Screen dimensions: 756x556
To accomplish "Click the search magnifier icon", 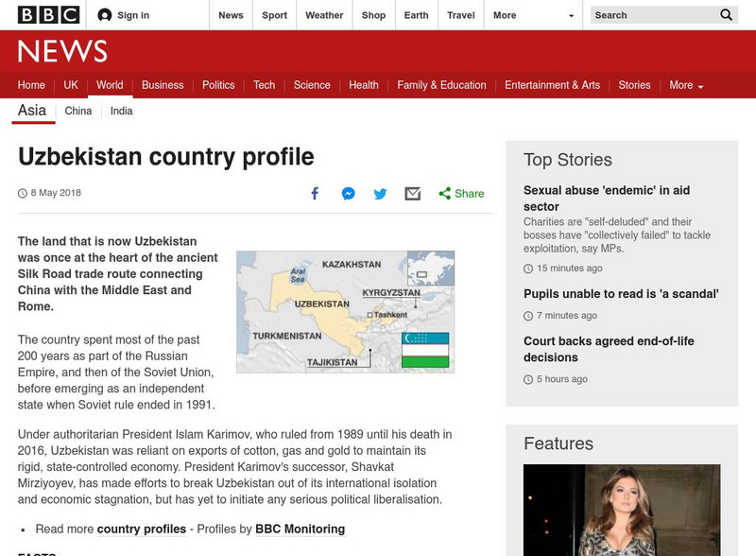I will pyautogui.click(x=726, y=15).
